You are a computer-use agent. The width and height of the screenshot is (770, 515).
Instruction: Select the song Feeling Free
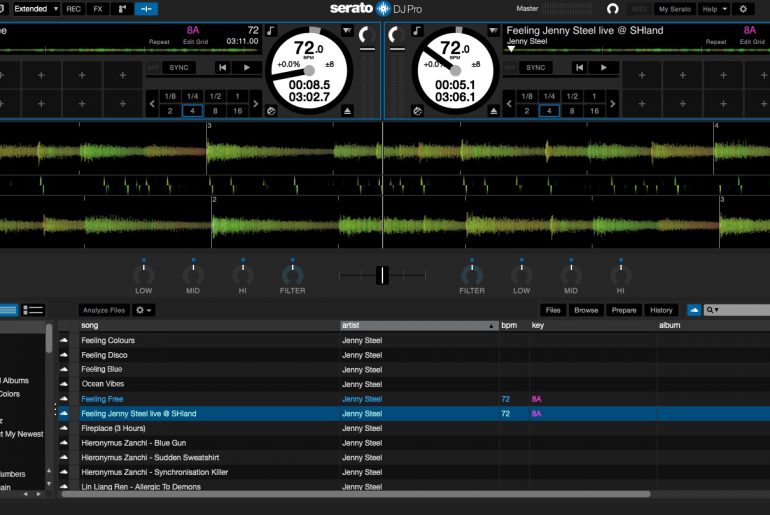coord(102,399)
